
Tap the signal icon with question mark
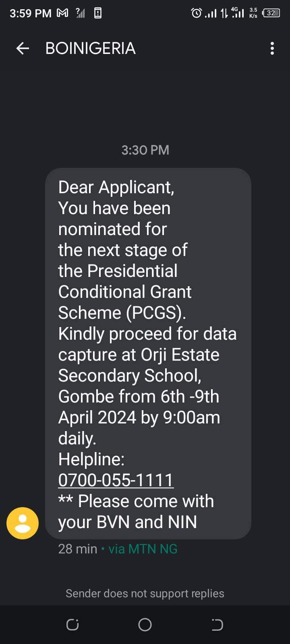[81, 13]
